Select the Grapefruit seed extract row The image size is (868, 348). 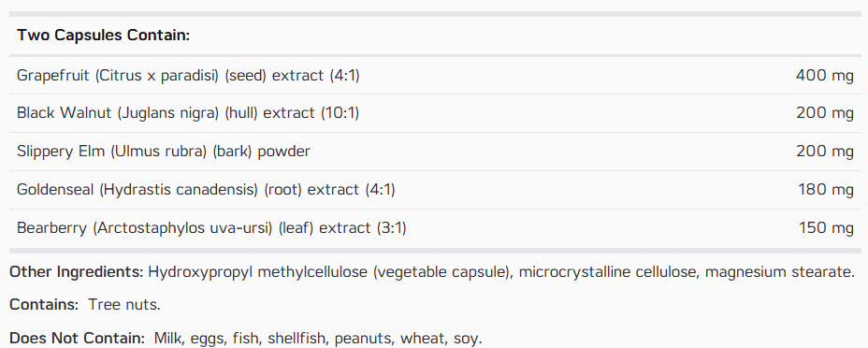(x=435, y=75)
